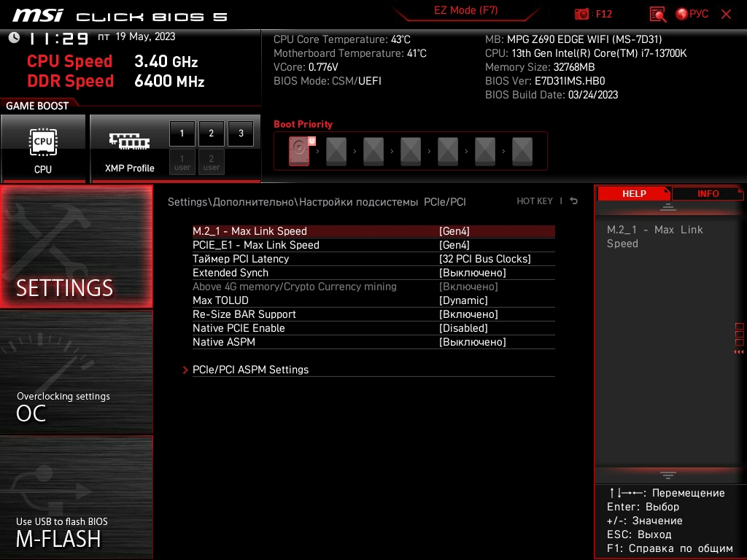747x560 pixels.
Task: Select the Re-Size BAR Support label
Action: (244, 314)
